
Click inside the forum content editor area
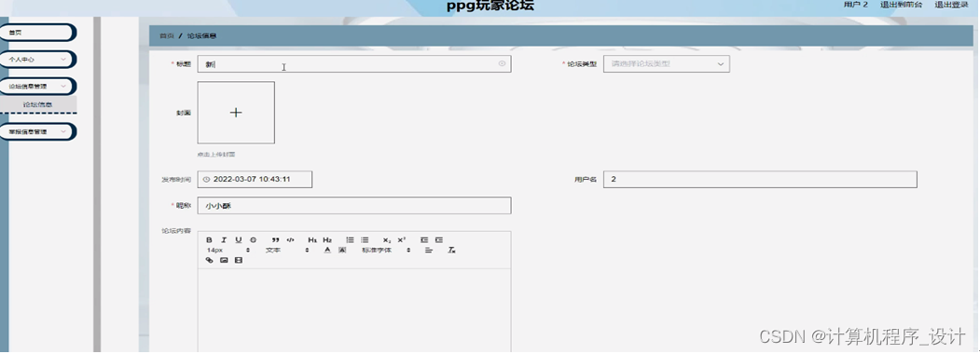pos(354,309)
